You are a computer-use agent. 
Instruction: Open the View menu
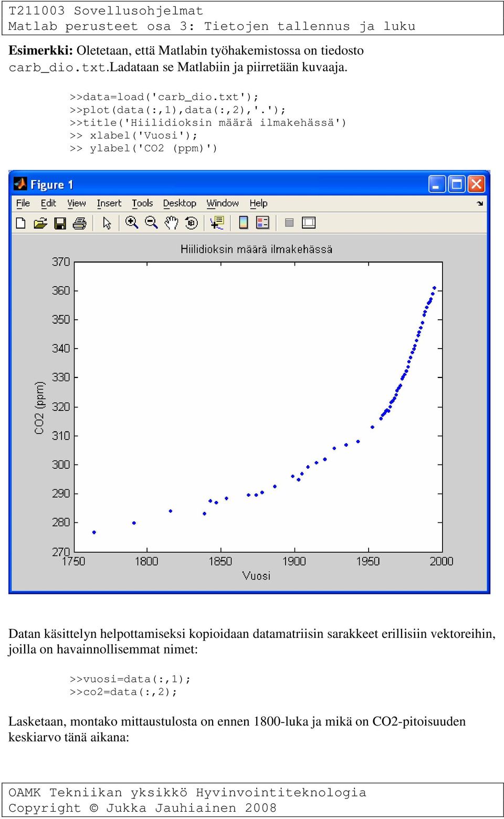point(77,203)
